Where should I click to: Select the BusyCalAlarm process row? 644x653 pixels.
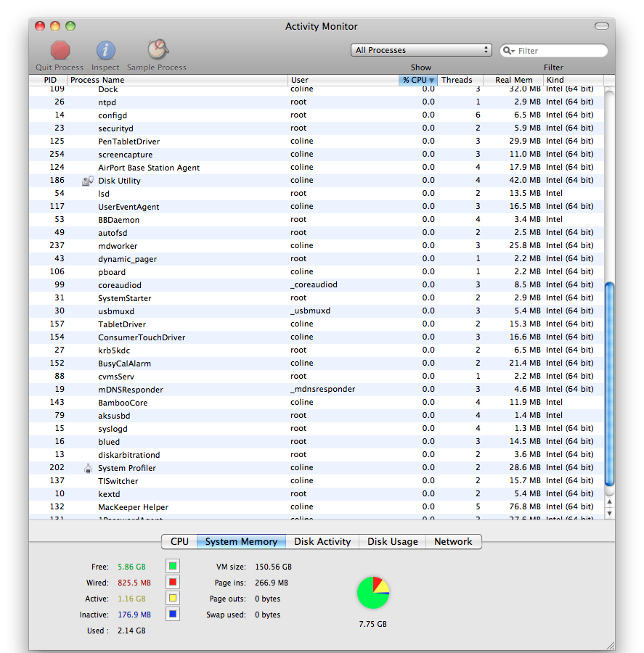coord(317,364)
